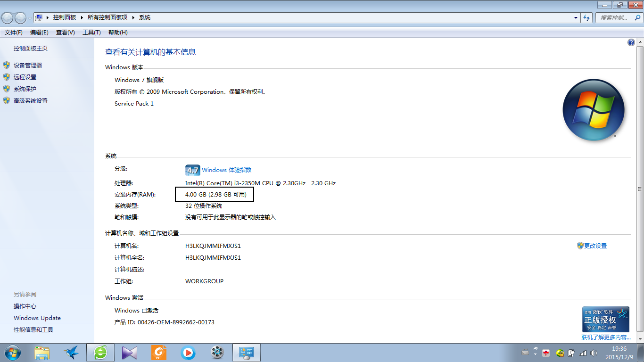
Task: Click the shield icon beside 高级系统设置
Action: point(7,100)
